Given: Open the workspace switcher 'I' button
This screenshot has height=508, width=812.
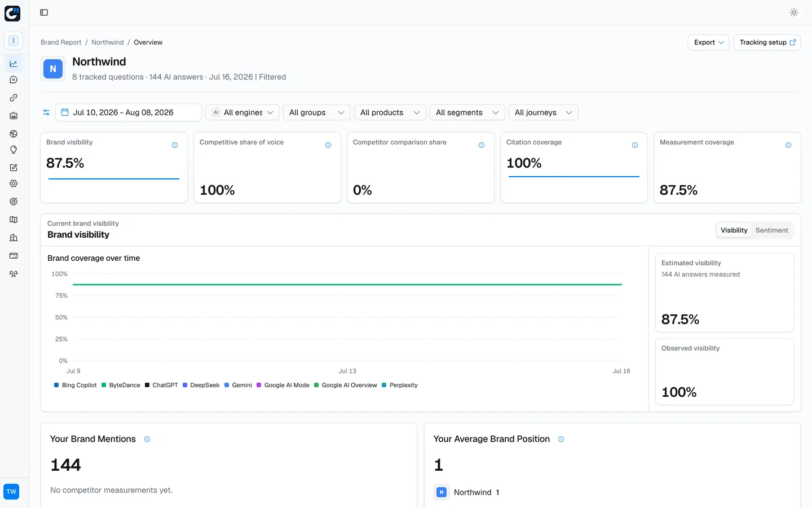Looking at the screenshot, I should 14,41.
